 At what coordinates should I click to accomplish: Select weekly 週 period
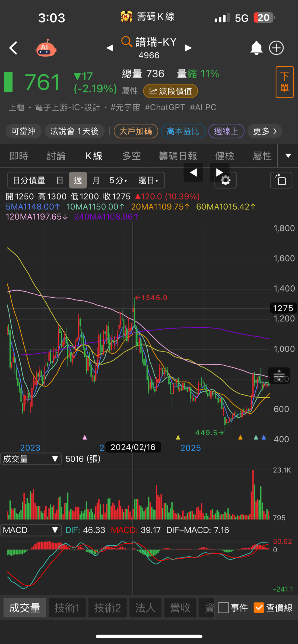pos(78,180)
